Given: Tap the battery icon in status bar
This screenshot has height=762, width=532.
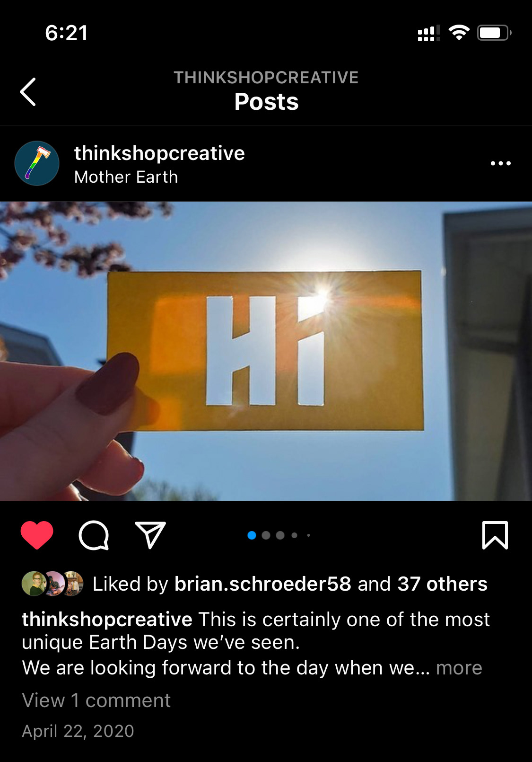Looking at the screenshot, I should [x=494, y=33].
